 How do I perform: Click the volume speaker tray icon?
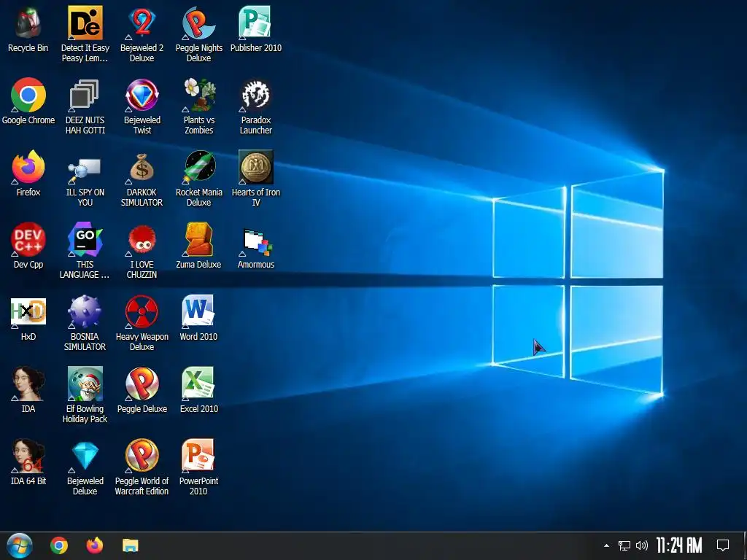click(642, 545)
